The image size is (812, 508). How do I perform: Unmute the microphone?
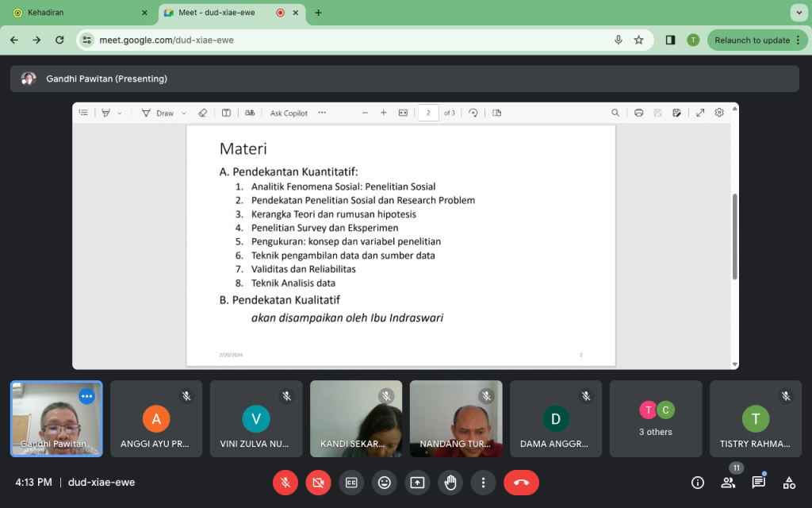pos(285,482)
